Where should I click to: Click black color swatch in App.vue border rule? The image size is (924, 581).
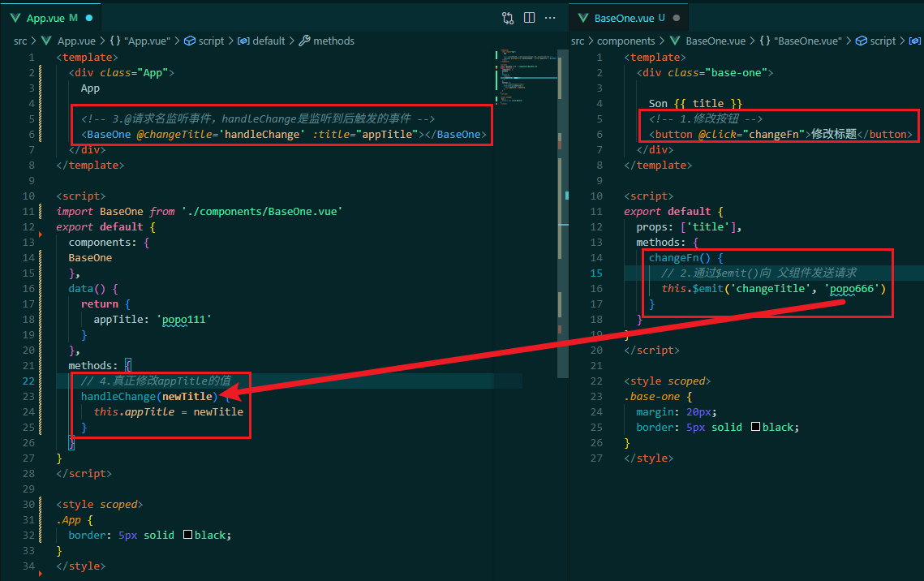pyautogui.click(x=188, y=535)
